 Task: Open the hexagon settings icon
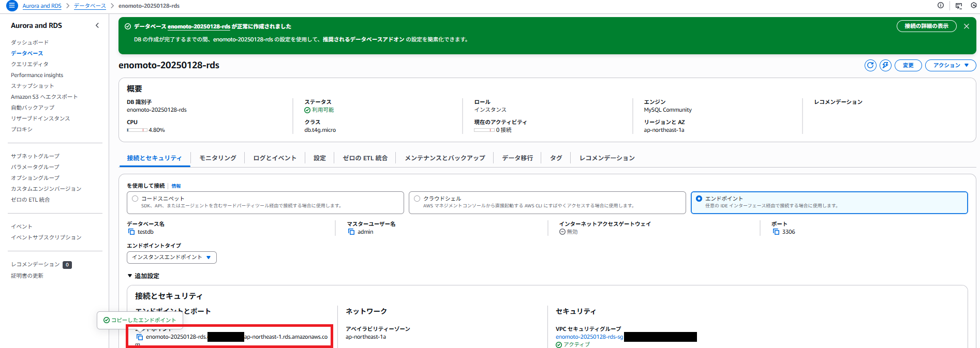974,6
